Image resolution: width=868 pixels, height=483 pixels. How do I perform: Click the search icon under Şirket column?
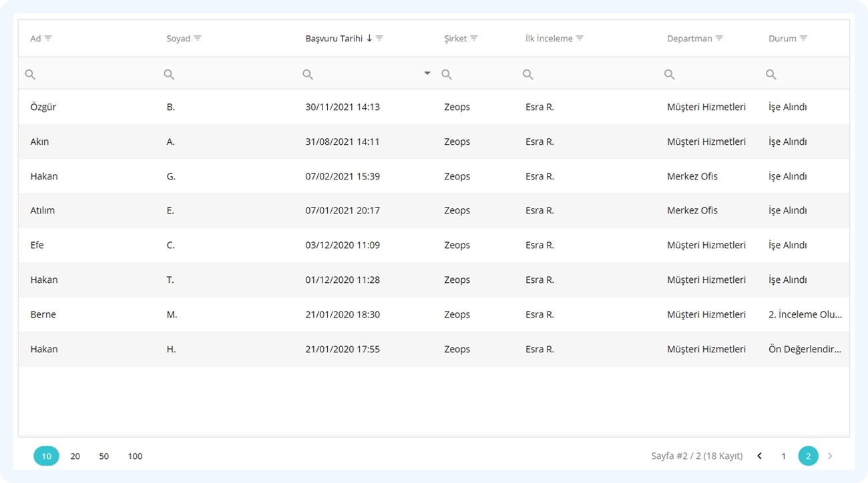(447, 74)
